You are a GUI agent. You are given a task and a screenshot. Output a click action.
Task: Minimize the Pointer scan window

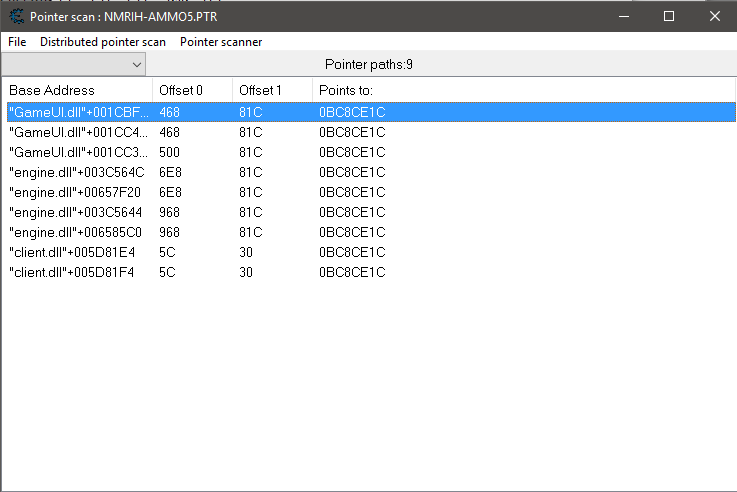[x=623, y=16]
